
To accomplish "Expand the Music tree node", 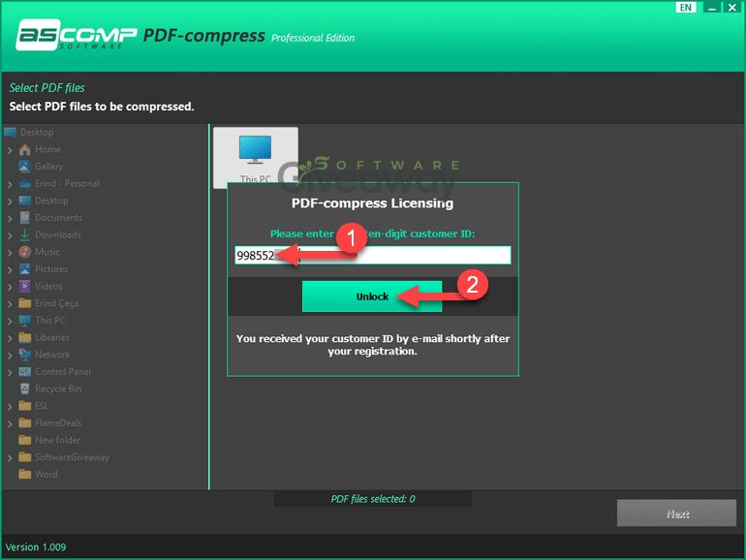I will coord(10,253).
